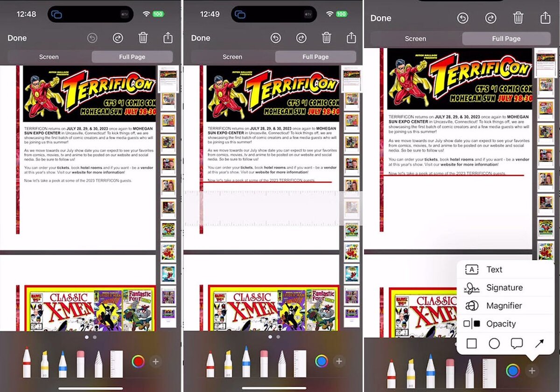Redo arrow in the right phone toolbar
Image resolution: width=560 pixels, height=392 pixels.
pos(490,18)
